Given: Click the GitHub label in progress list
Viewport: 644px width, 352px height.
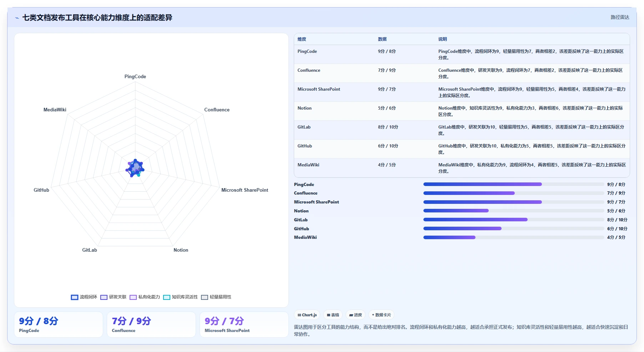Looking at the screenshot, I should [302, 229].
